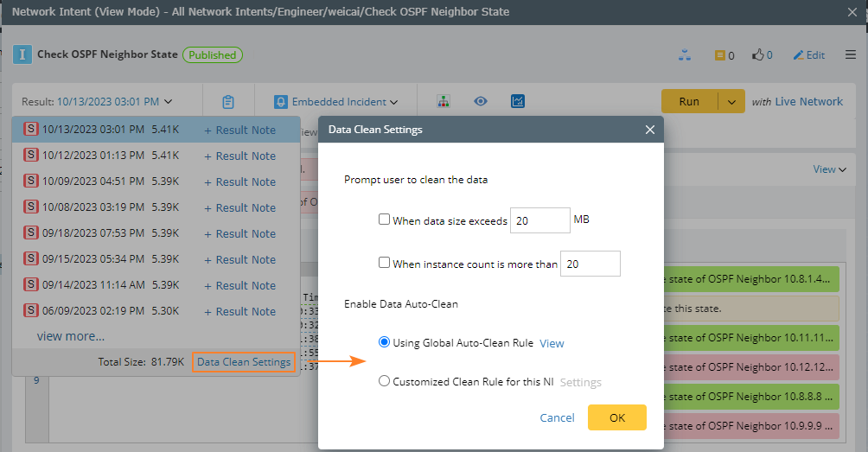
Task: Click the colored topology map icon
Action: (444, 101)
